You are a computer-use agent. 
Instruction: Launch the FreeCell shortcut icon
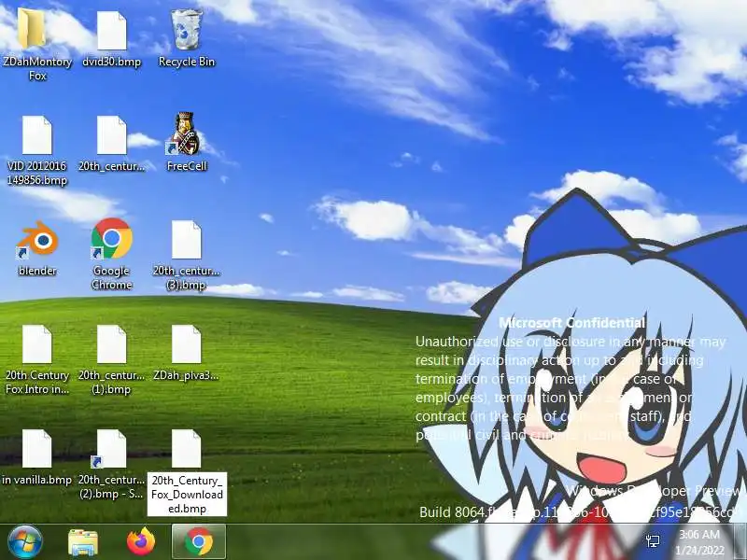pos(185,133)
